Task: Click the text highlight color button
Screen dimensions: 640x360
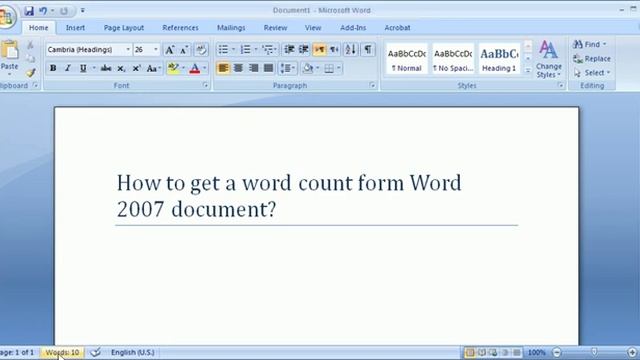Action: (x=173, y=68)
